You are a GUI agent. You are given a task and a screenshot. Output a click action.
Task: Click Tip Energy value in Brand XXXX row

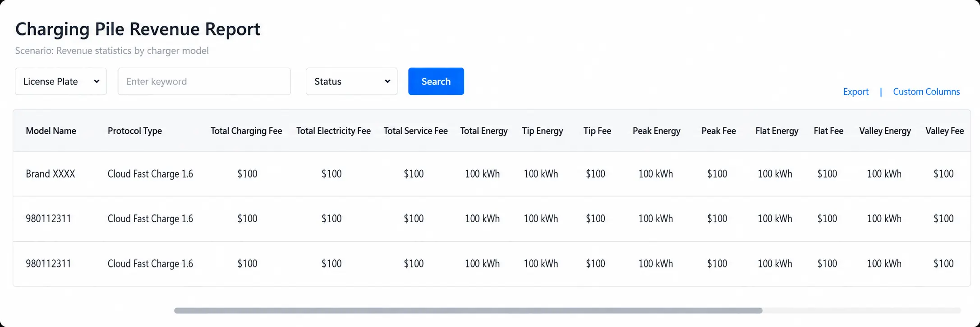[541, 174]
